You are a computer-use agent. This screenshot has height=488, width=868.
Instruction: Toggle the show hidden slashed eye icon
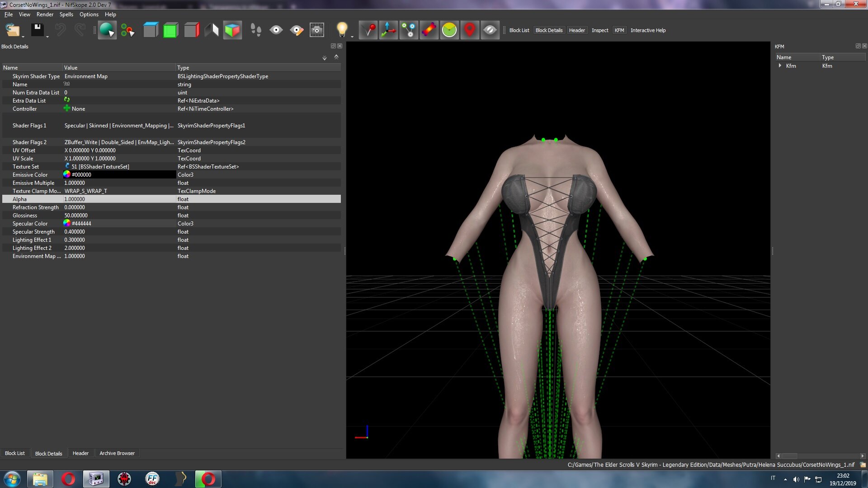click(490, 30)
